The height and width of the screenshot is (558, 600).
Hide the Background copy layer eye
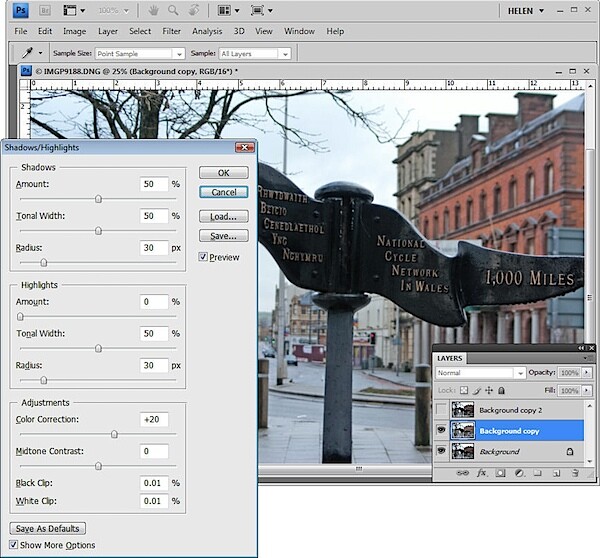(442, 430)
